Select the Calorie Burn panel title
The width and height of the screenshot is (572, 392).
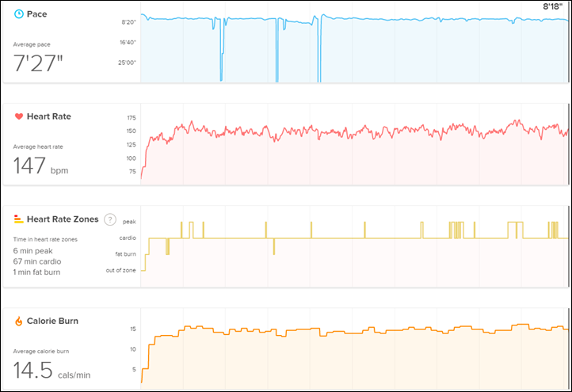52,321
